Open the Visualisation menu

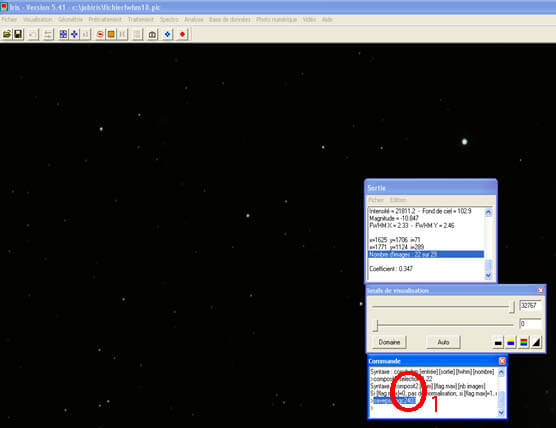[38, 20]
